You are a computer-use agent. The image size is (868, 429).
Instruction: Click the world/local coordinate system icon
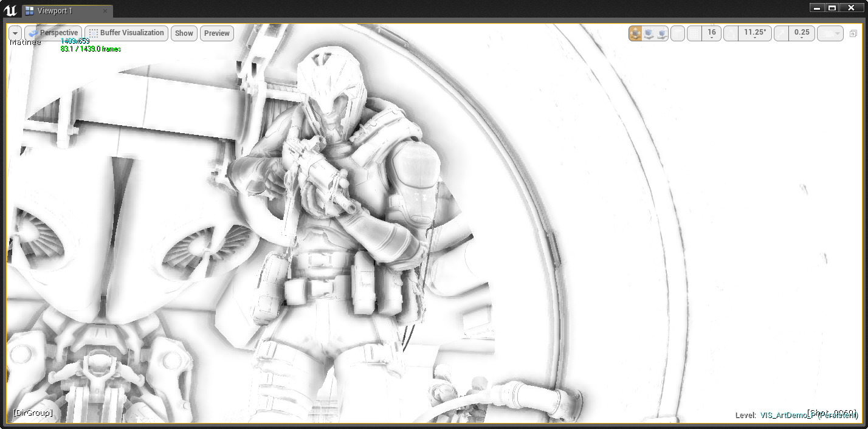[x=678, y=33]
